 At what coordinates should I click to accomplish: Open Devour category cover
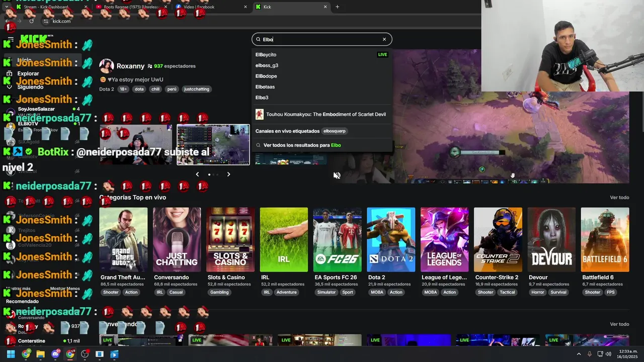coord(551,240)
